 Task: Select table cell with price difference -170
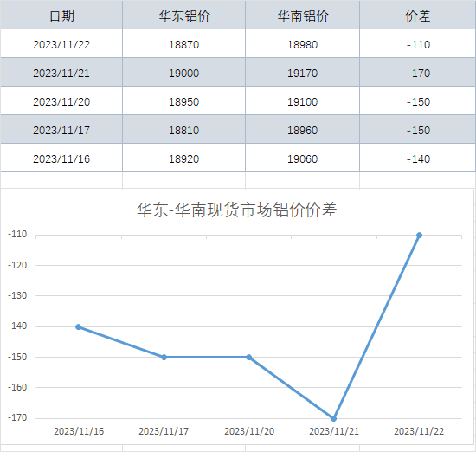pyautogui.click(x=418, y=72)
